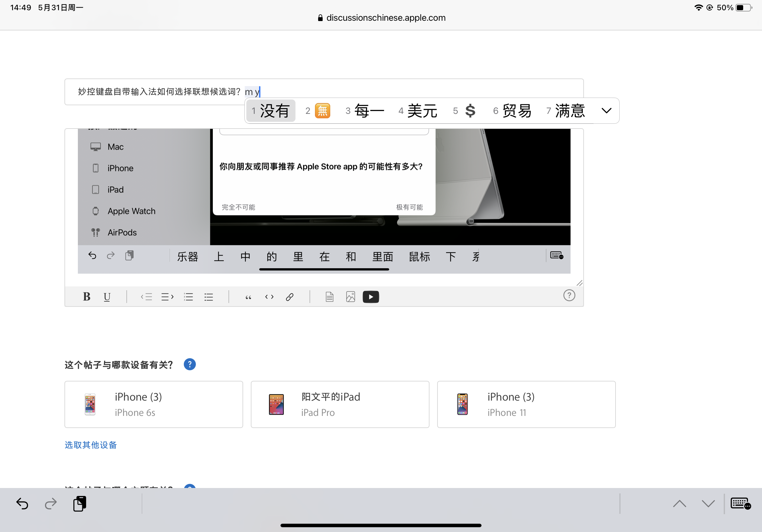Image resolution: width=762 pixels, height=532 pixels.
Task: Insert a block quote
Action: [x=248, y=297]
